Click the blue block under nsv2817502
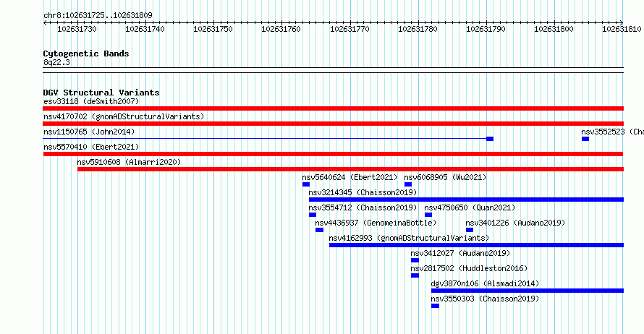This screenshot has height=334, width=644. 415,275
